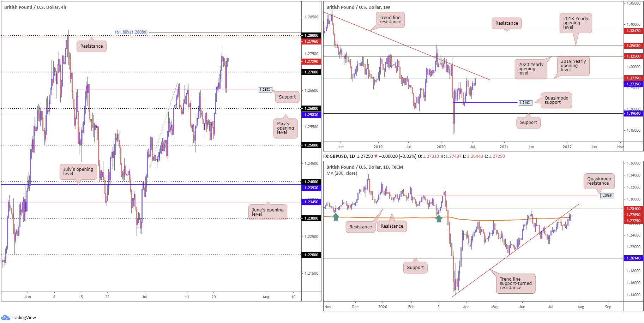Select June's opening level callout
The width and height of the screenshot is (644, 323).
pos(267,212)
